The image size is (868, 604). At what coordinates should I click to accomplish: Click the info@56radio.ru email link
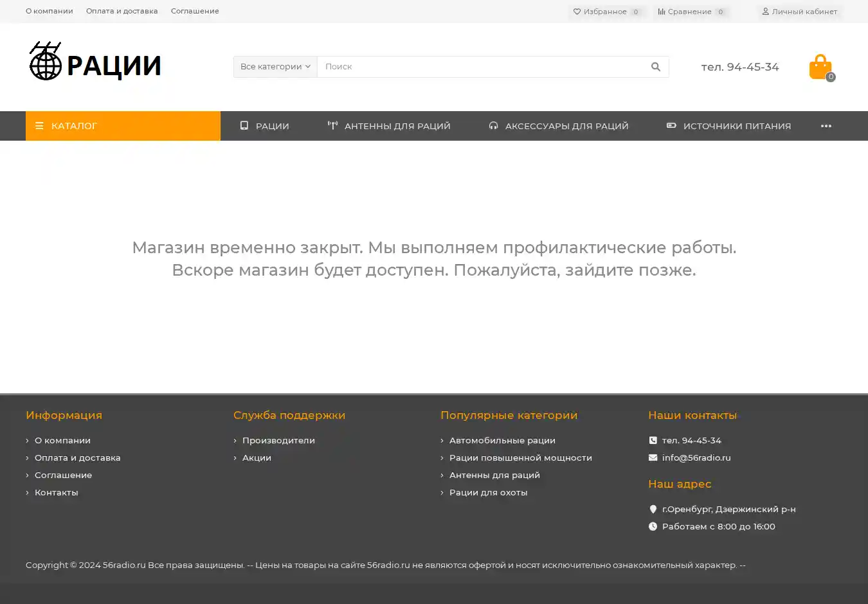(x=696, y=458)
